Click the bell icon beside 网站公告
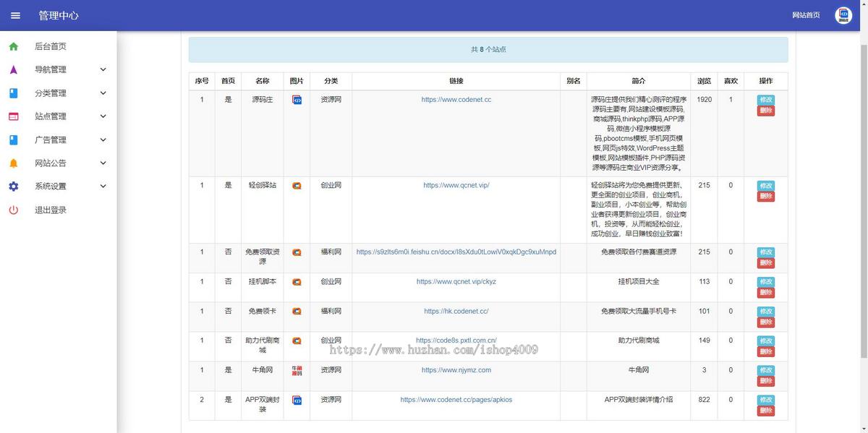868x433 pixels. click(13, 163)
